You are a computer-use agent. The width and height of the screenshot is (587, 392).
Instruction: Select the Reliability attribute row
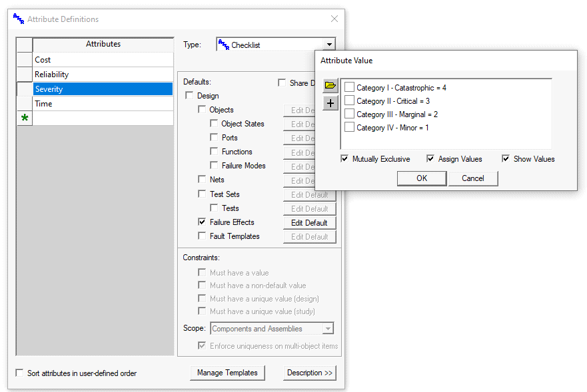(x=103, y=75)
